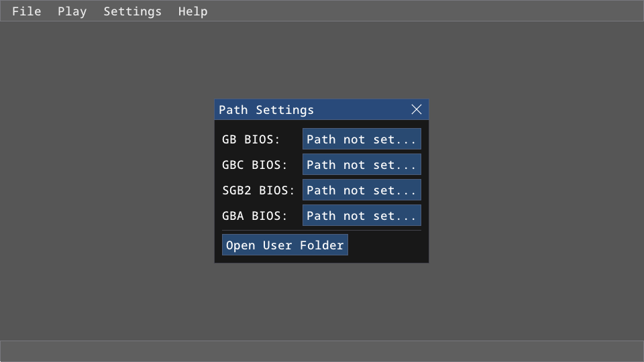Click the Path Settings title bar text
644x362 pixels.
pyautogui.click(x=266, y=110)
